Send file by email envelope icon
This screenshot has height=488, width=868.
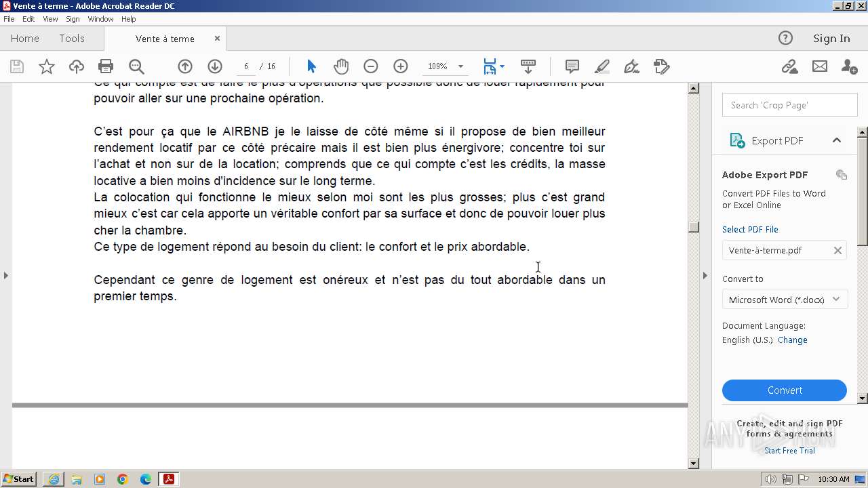point(820,66)
